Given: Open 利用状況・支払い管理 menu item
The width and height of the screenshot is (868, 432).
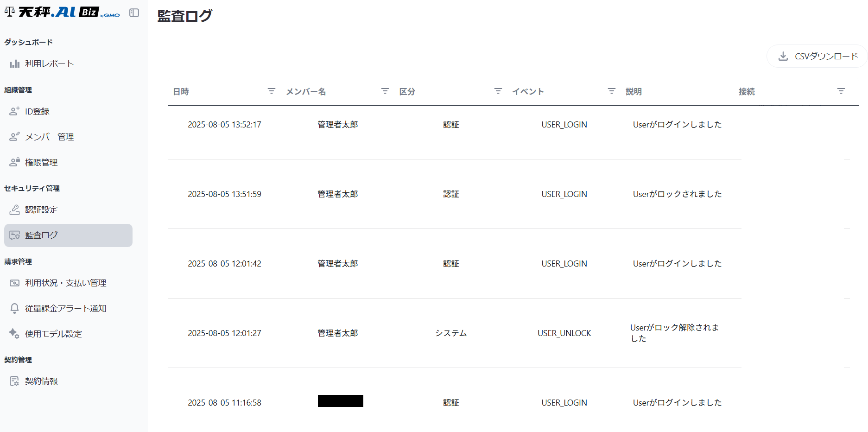Looking at the screenshot, I should click(65, 283).
